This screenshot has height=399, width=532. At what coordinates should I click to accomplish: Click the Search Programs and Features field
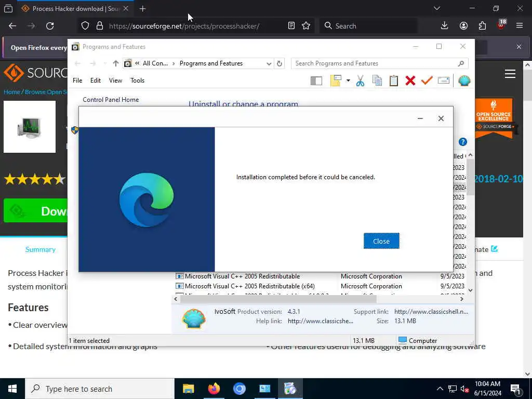click(379, 63)
